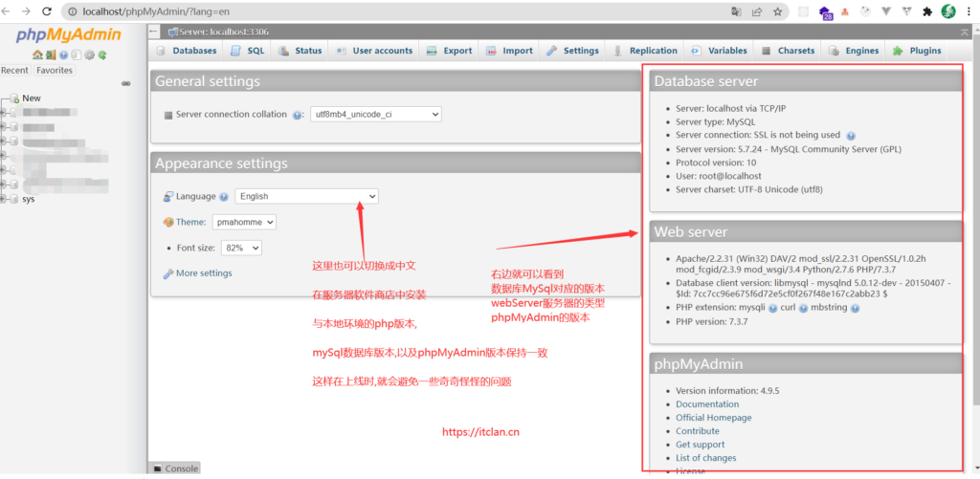Click the purple extension icon with badge 28
Screen dimensions: 980x479
(x=826, y=12)
